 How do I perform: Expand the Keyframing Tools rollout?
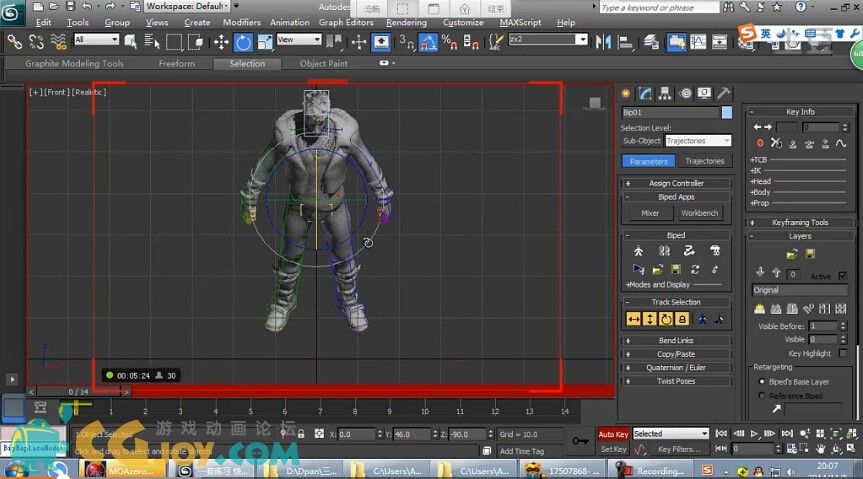coord(800,222)
